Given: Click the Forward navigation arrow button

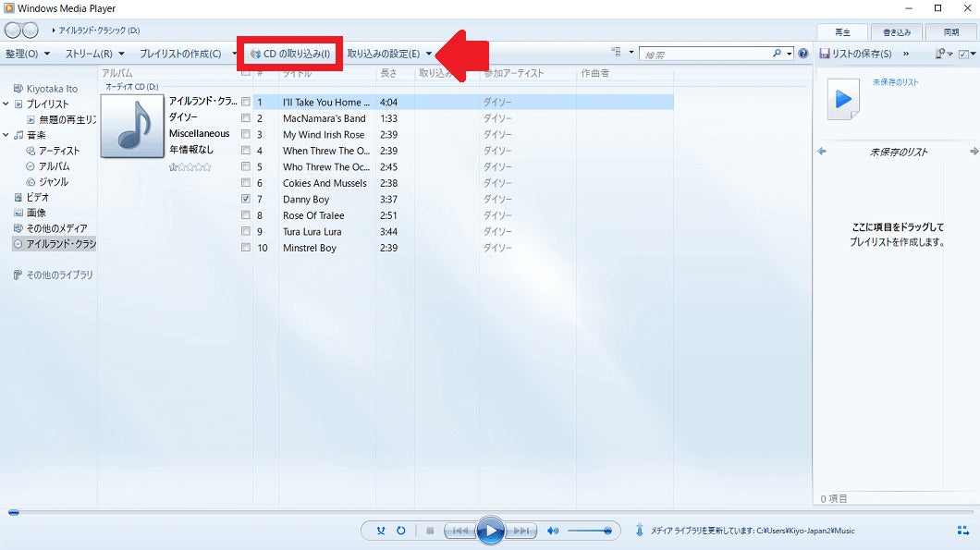Looking at the screenshot, I should click(x=30, y=30).
